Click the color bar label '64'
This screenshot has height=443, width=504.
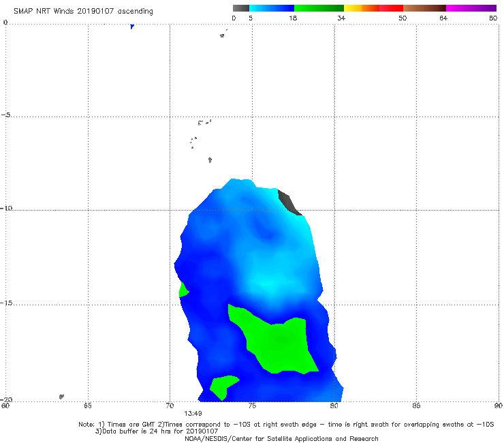(443, 18)
